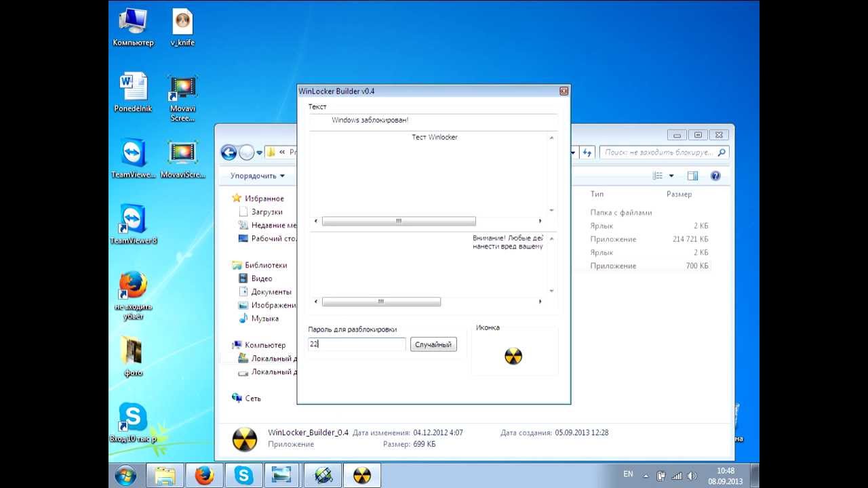Viewport: 868px width, 488px height.
Task: Click the volume speaker tray icon
Action: tap(692, 476)
